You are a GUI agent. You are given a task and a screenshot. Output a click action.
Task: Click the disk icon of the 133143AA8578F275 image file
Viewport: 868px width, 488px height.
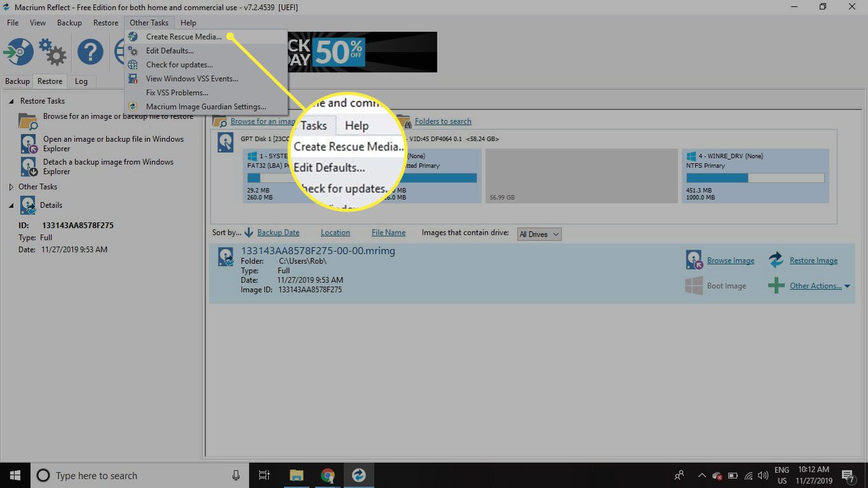[226, 257]
